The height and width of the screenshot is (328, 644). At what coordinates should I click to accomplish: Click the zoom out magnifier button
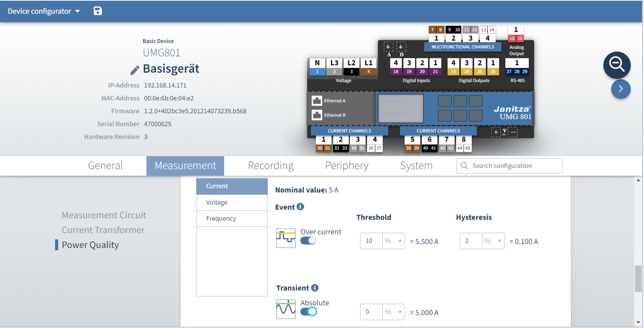[x=617, y=65]
